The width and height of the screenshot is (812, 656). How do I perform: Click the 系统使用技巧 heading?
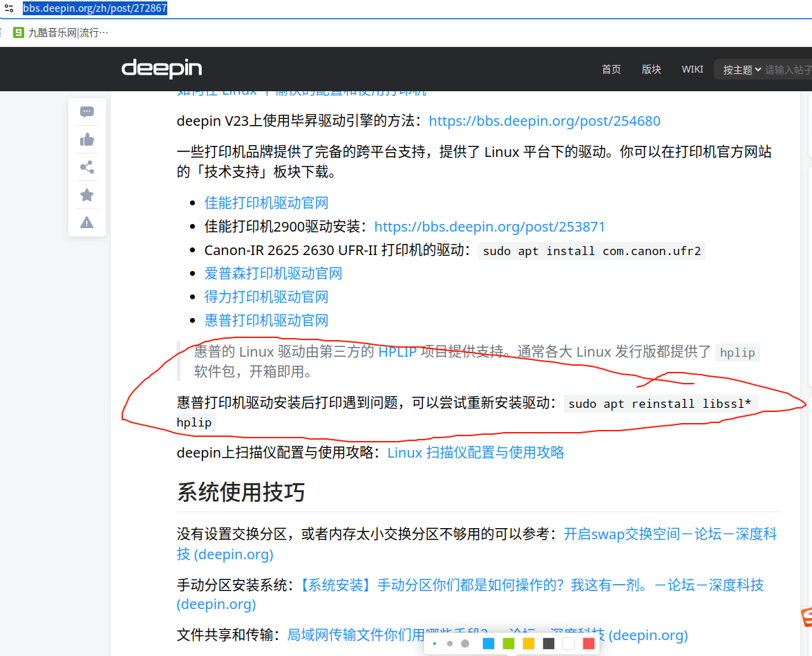pos(240,491)
